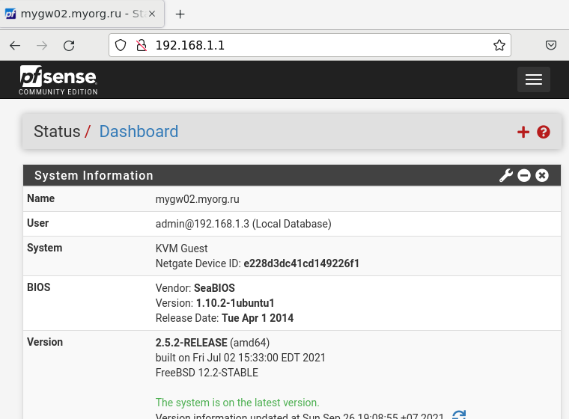Go back with the browser back arrow

pyautogui.click(x=15, y=45)
